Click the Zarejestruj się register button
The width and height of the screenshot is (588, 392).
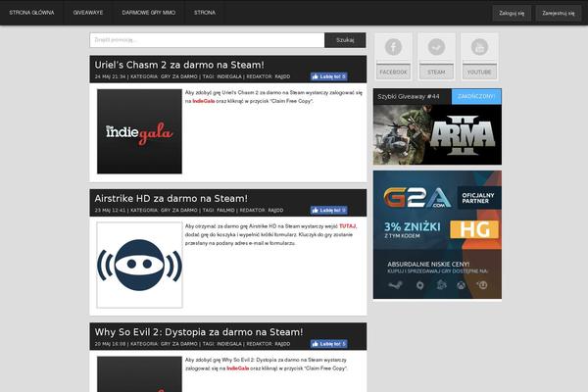tap(558, 13)
